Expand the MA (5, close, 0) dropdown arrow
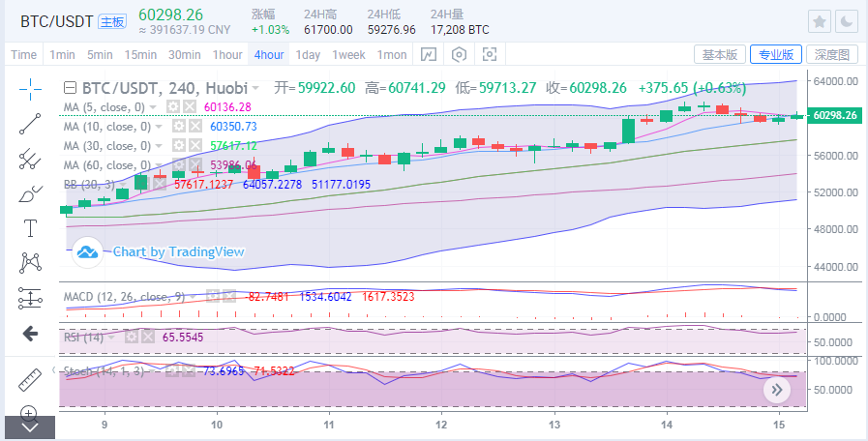The height and width of the screenshot is (441, 868). click(x=153, y=107)
